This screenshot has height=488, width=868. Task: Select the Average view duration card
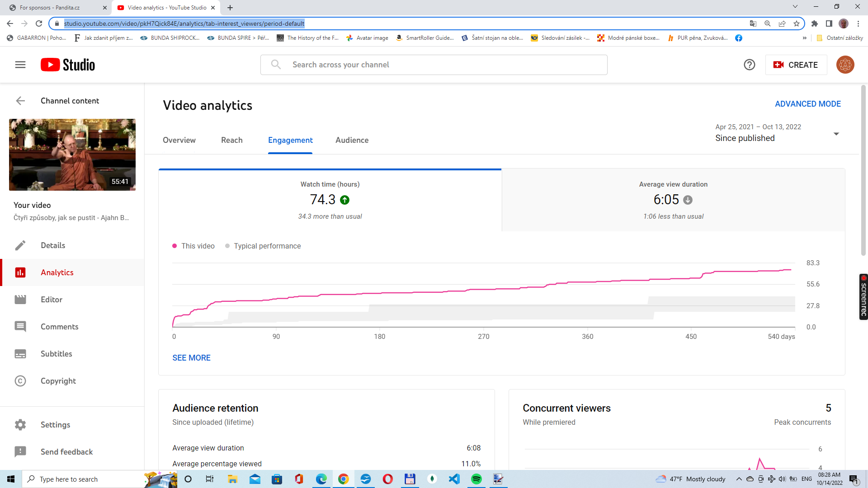coord(673,200)
